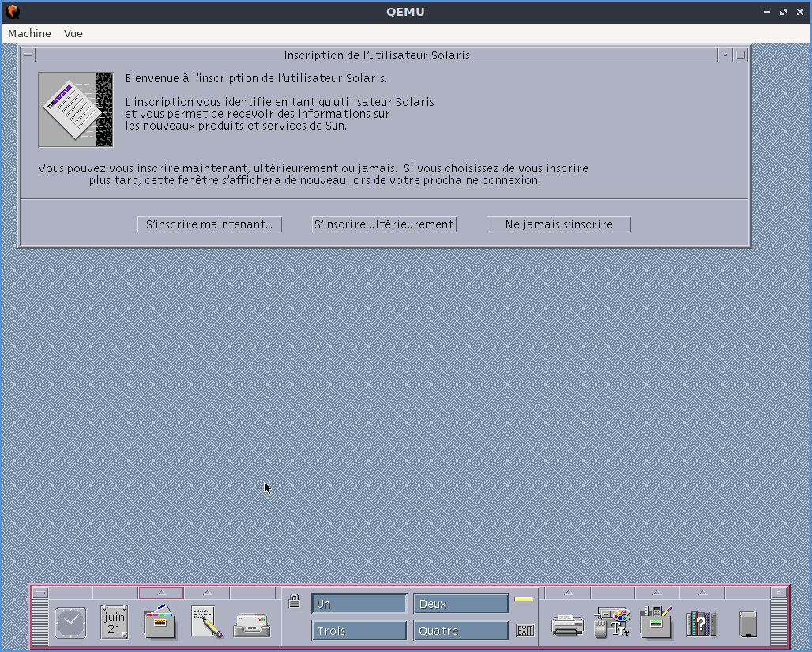Open front panel window menu button
Screen dimensions: 812x652
pos(40,593)
